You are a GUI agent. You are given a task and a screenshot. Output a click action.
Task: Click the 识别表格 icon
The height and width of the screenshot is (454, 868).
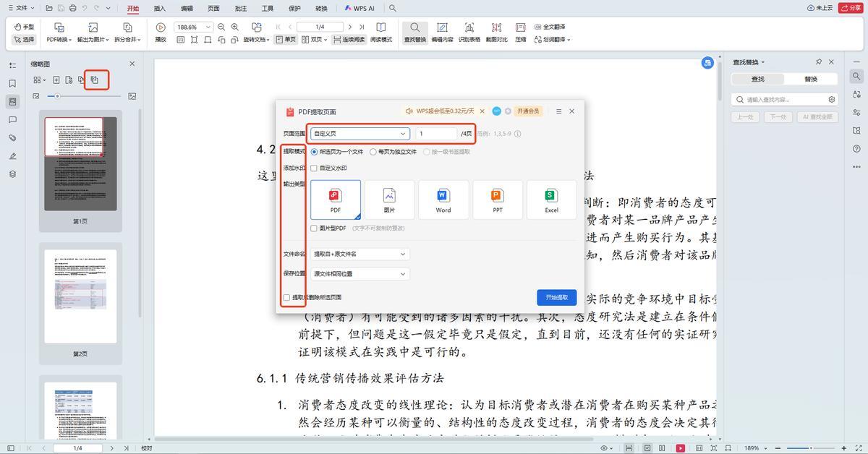(x=469, y=27)
